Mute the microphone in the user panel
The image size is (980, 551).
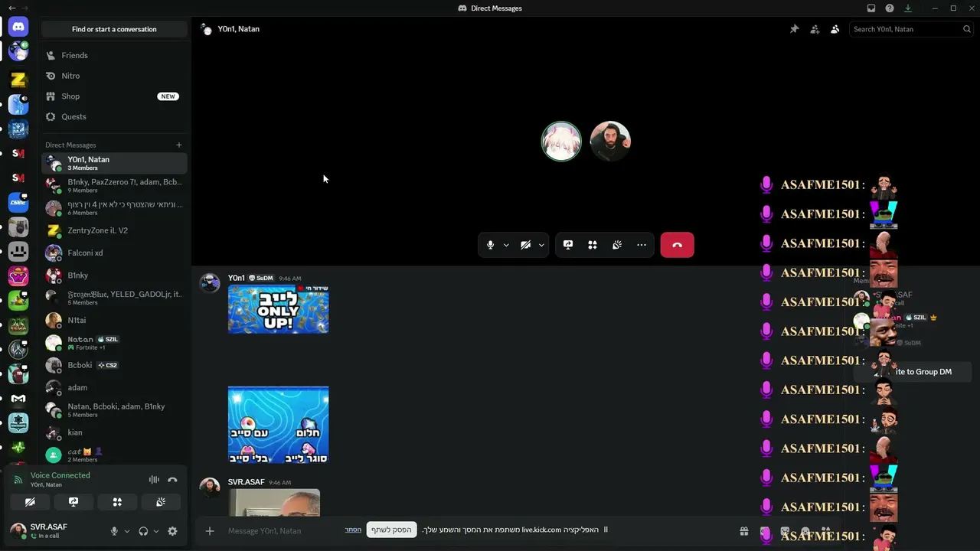[x=114, y=531]
